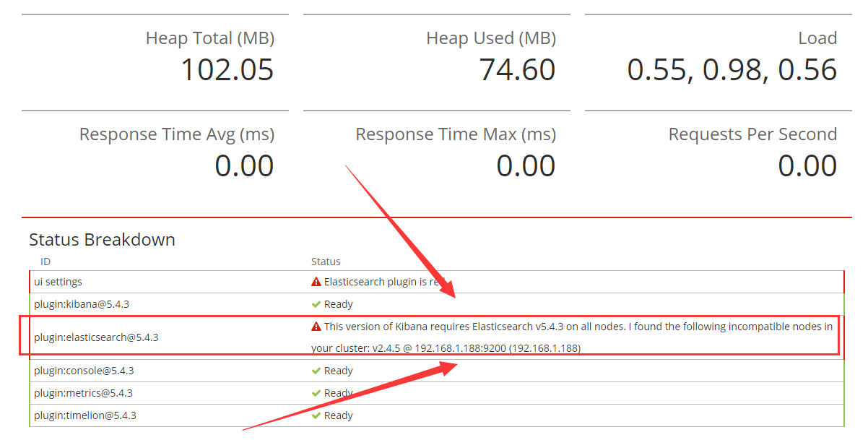Select the 0.00 value under Response Time Avg

pyautogui.click(x=245, y=165)
